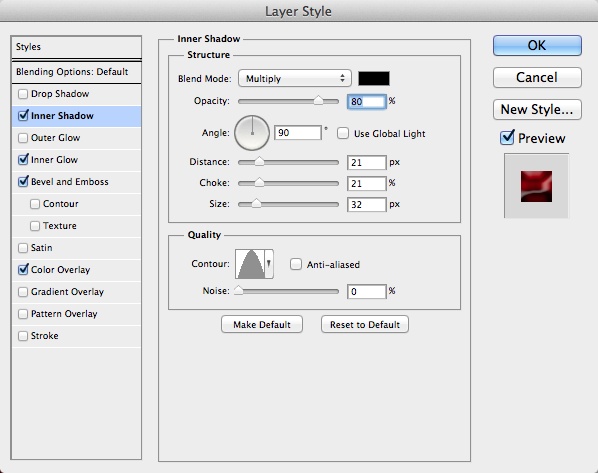Viewport: 598px width, 473px height.
Task: Expand the Contour picker arrow
Action: 269,264
